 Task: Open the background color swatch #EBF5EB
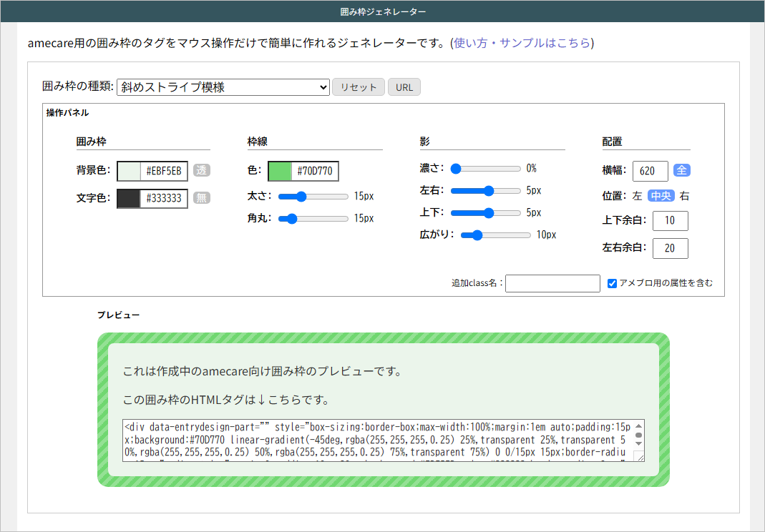[x=130, y=171]
